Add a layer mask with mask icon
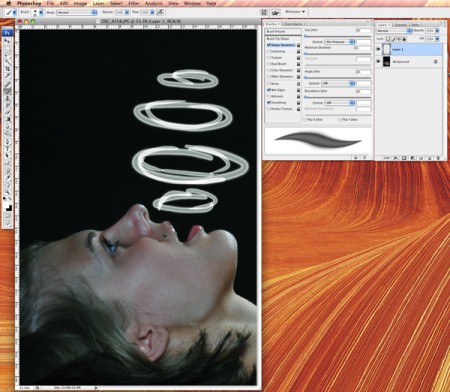The height and width of the screenshot is (392, 450). click(x=404, y=158)
